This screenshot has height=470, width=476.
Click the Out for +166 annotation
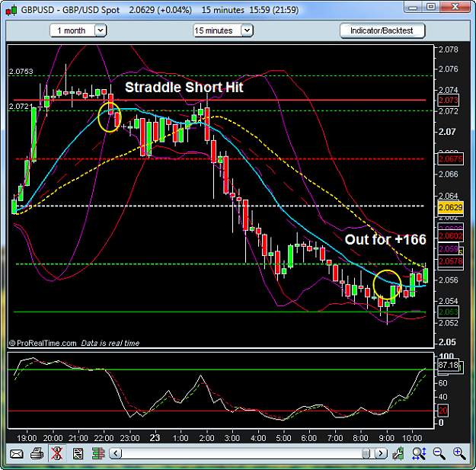(385, 239)
